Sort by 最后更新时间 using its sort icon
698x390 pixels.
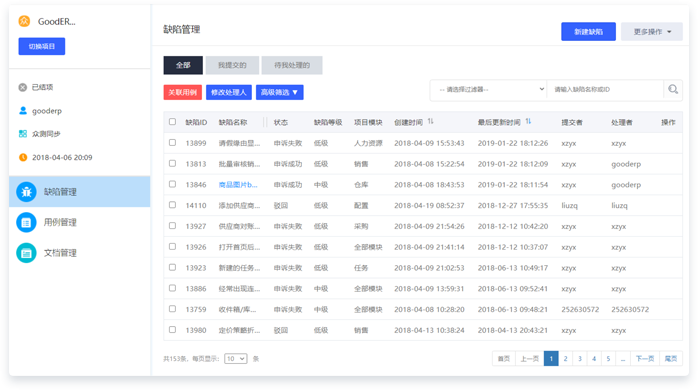click(528, 122)
